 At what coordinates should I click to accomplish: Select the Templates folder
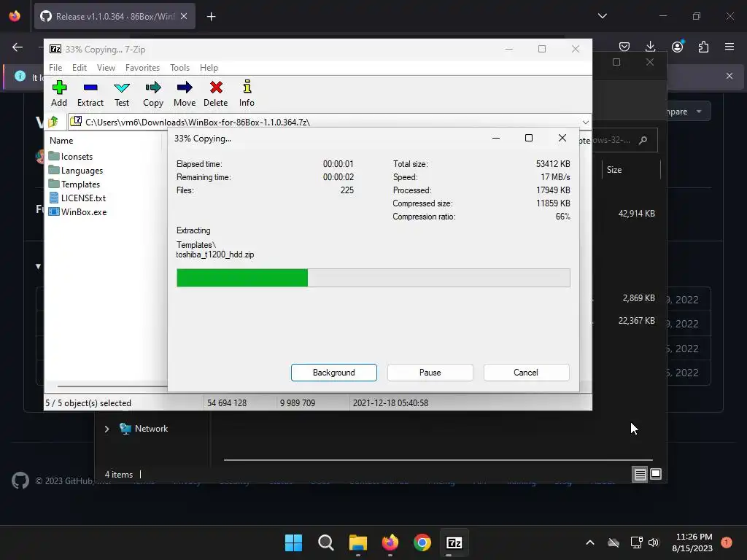pos(74,184)
